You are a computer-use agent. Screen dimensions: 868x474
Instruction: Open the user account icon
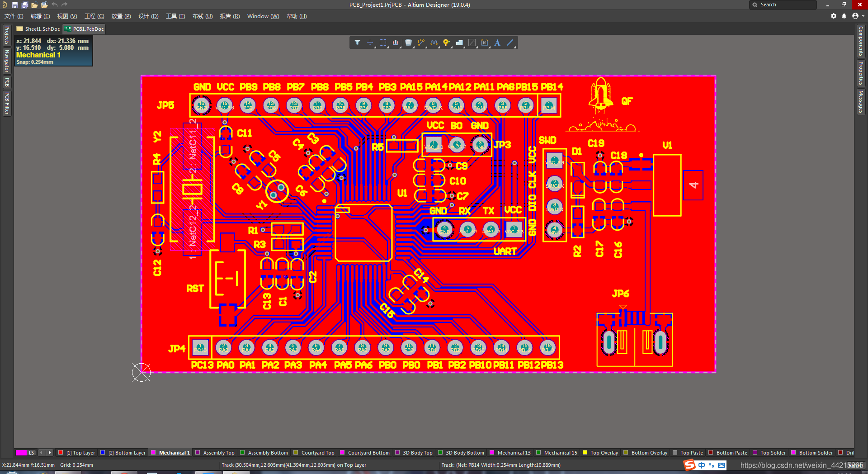pos(855,16)
